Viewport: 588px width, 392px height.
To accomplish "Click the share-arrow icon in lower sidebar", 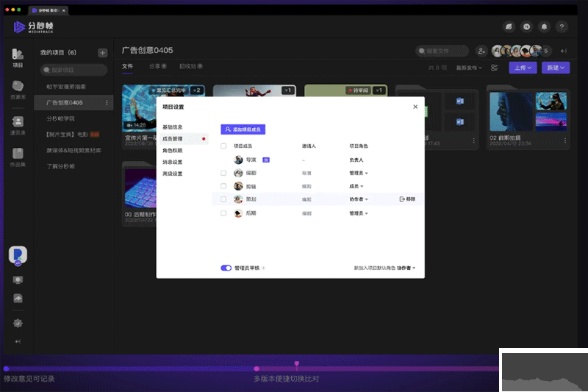I will (18, 298).
